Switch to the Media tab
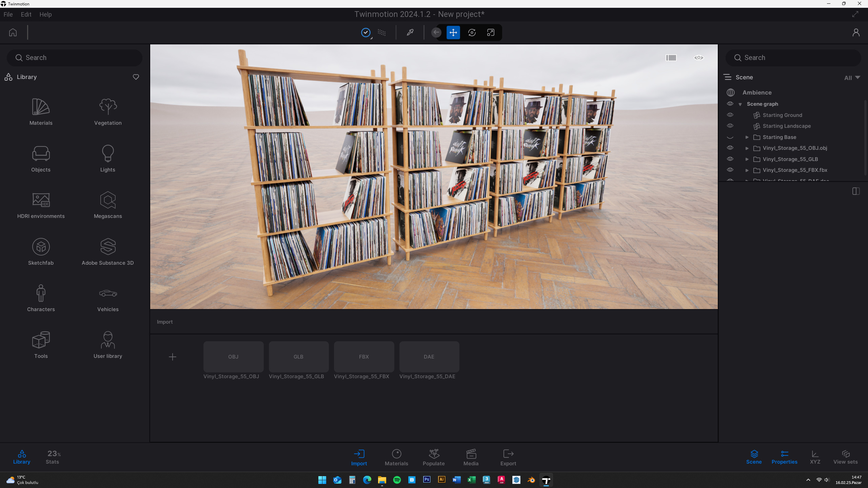Image resolution: width=868 pixels, height=488 pixels. tap(471, 457)
